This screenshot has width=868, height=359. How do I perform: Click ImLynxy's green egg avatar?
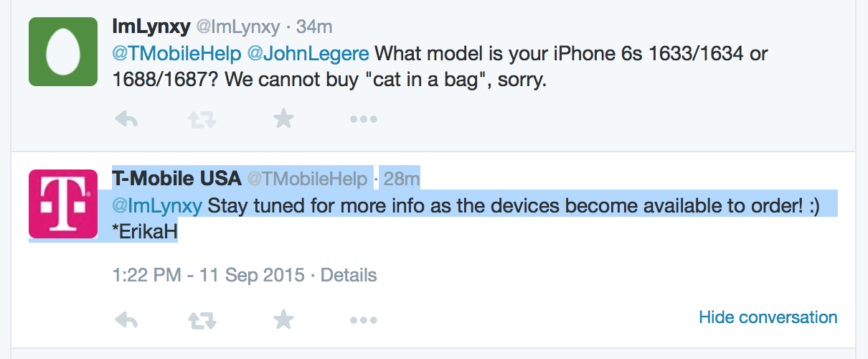click(63, 52)
